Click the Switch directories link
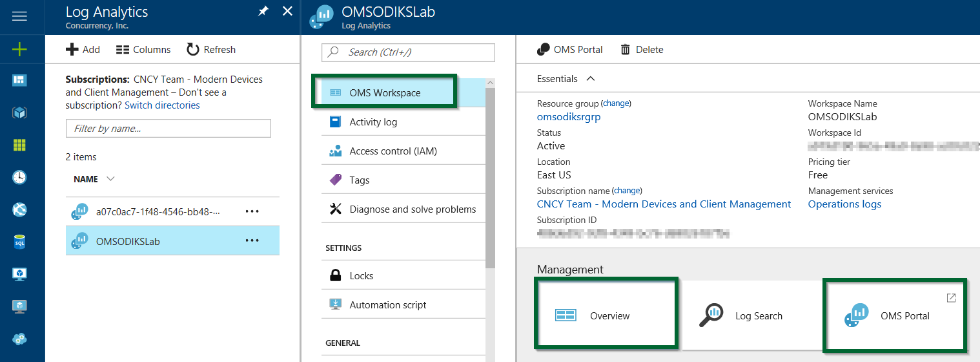980x362 pixels. click(x=162, y=105)
